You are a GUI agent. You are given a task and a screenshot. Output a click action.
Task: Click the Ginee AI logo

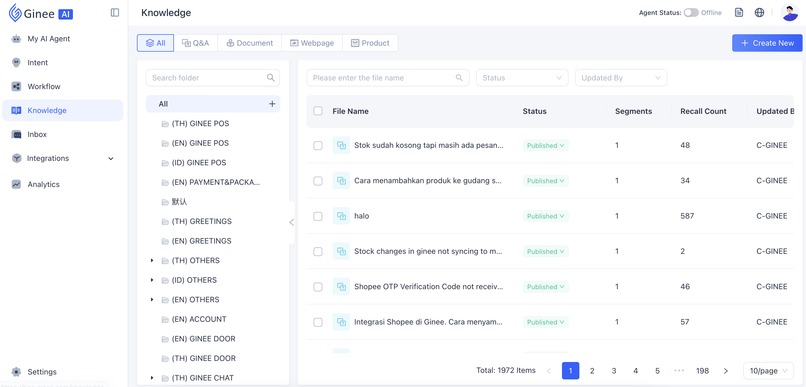tap(41, 13)
